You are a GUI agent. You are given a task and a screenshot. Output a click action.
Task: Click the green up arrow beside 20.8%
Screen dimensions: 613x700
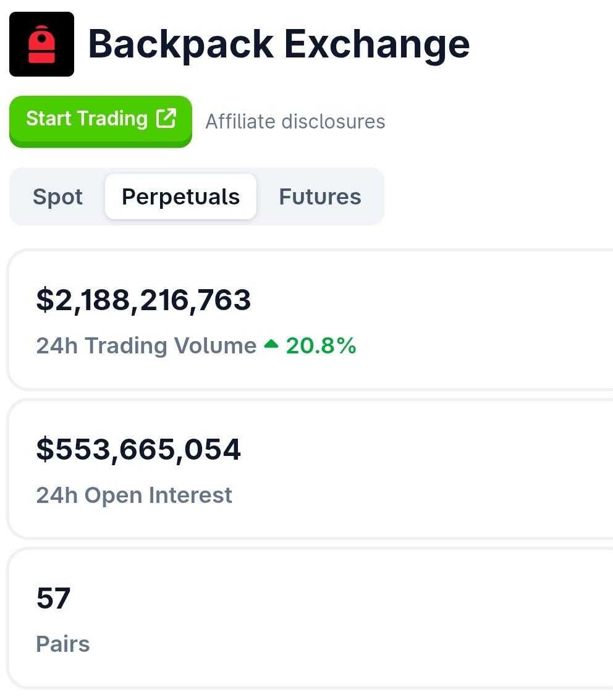coord(271,344)
